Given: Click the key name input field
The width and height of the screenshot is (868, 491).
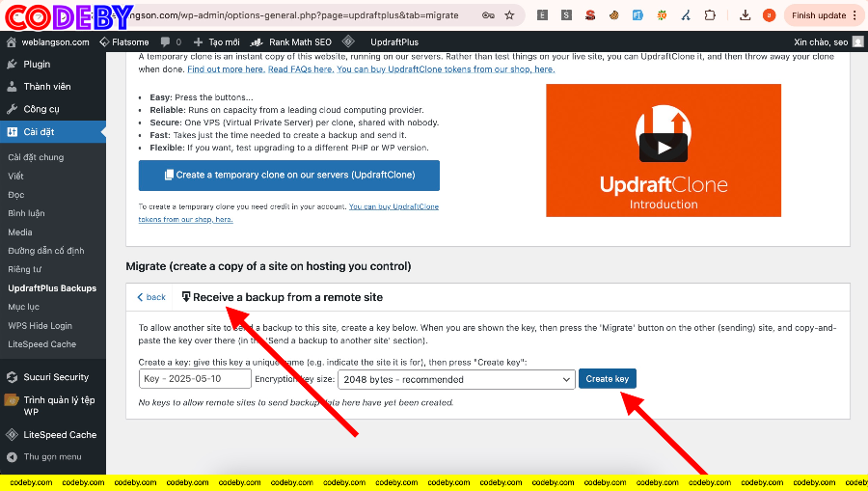Looking at the screenshot, I should pyautogui.click(x=195, y=379).
